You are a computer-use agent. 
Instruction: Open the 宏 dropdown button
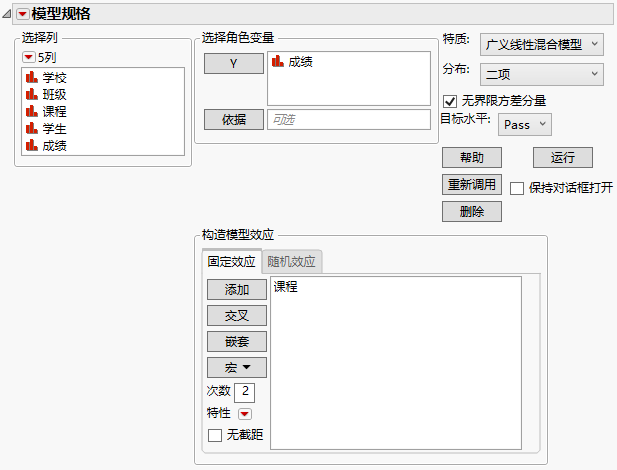click(237, 367)
